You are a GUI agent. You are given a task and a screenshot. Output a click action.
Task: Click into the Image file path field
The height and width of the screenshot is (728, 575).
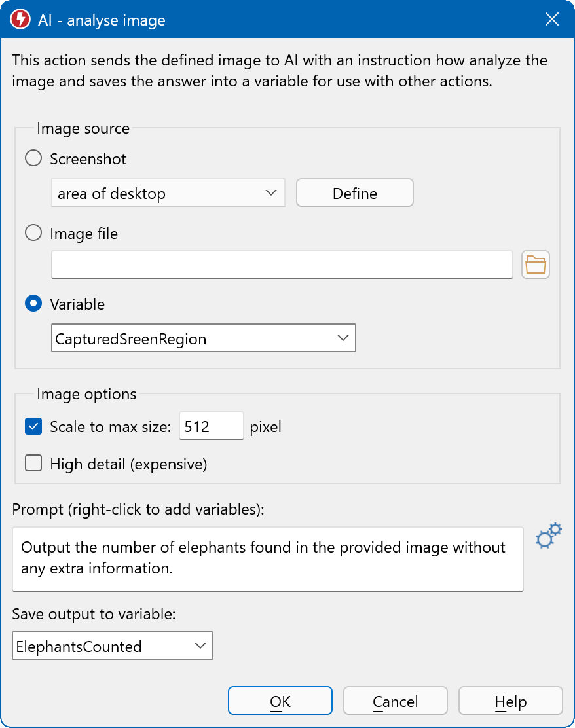click(282, 265)
